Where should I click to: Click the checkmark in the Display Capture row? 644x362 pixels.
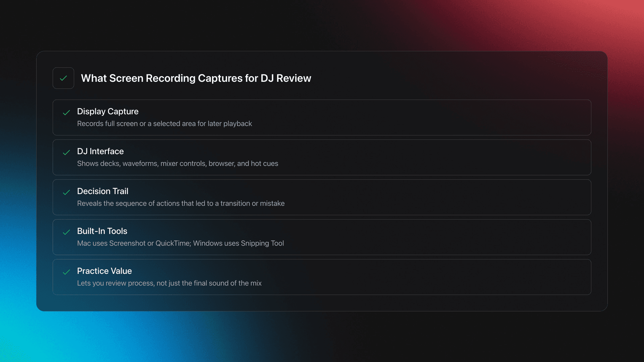click(x=67, y=113)
